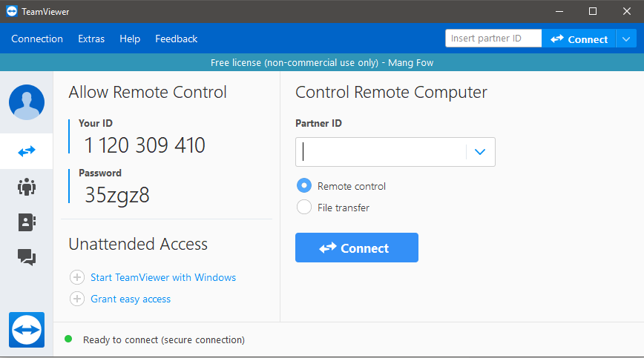Select the Remote control radio option

pos(304,186)
